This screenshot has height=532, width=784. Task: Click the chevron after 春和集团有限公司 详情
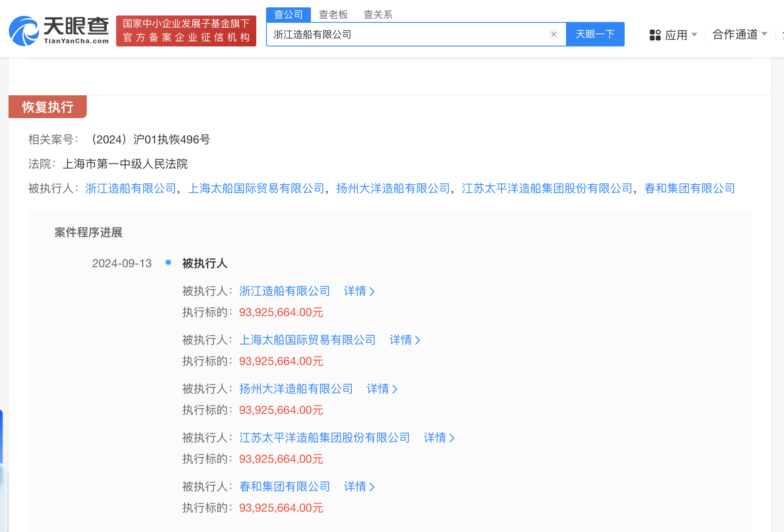tap(372, 486)
